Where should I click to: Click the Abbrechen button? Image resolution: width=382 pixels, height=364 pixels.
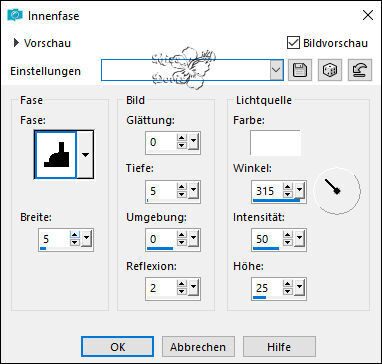(198, 347)
